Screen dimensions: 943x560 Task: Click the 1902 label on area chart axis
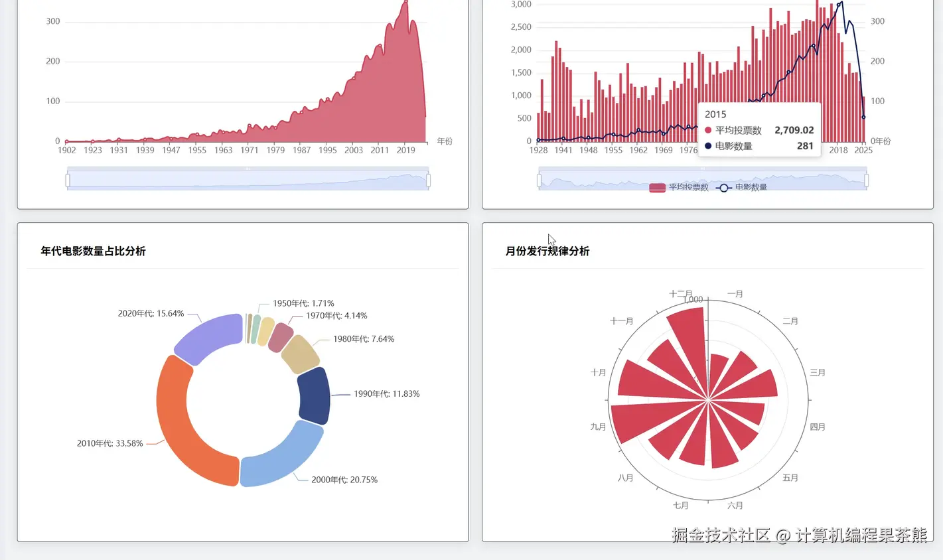click(66, 150)
